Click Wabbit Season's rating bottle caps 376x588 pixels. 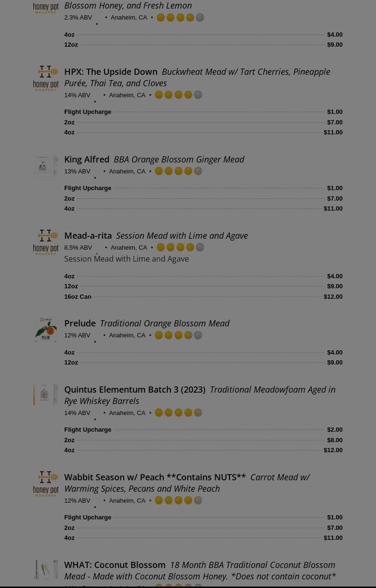(x=178, y=500)
